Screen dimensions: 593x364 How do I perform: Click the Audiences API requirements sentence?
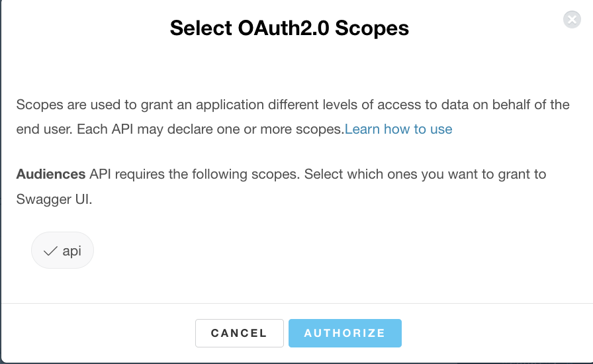(x=281, y=187)
